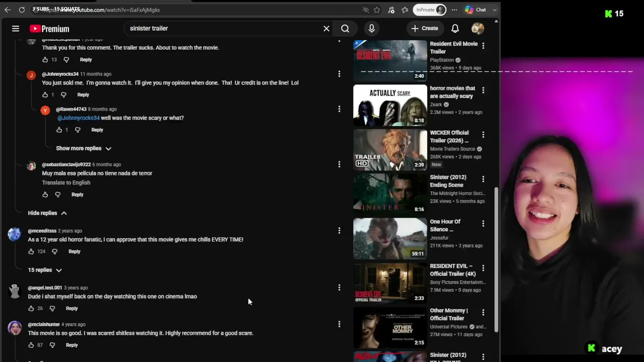Screen dimensions: 644x362
Task: Open more options for Other Mommy trailer
Action: click(483, 313)
